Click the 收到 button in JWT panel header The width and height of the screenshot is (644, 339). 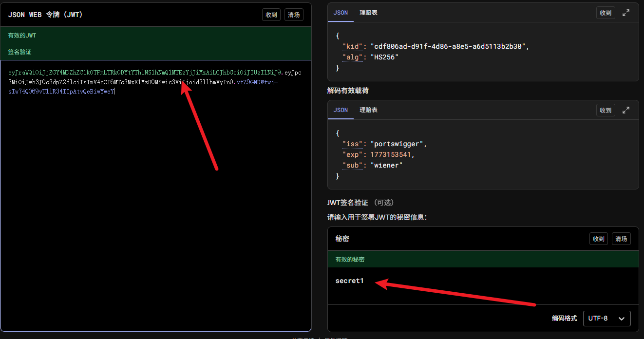[x=271, y=15]
